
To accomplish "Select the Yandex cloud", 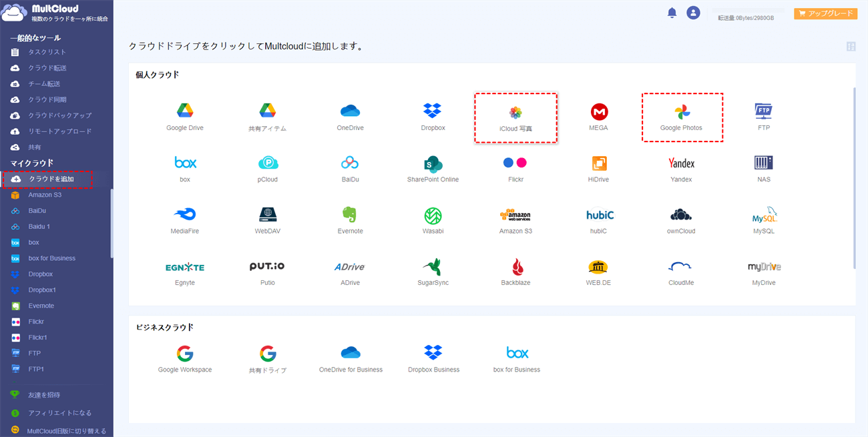I will [x=682, y=169].
